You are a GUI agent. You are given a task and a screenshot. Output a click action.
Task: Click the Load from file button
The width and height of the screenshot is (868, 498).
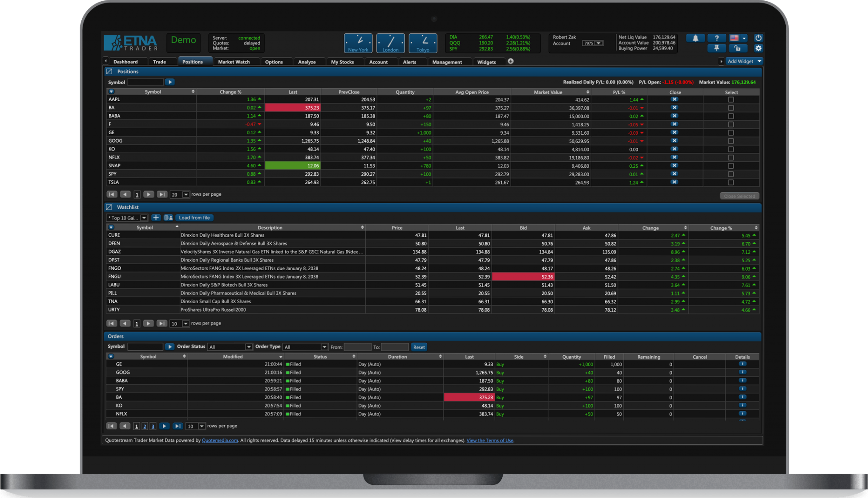[x=194, y=217]
